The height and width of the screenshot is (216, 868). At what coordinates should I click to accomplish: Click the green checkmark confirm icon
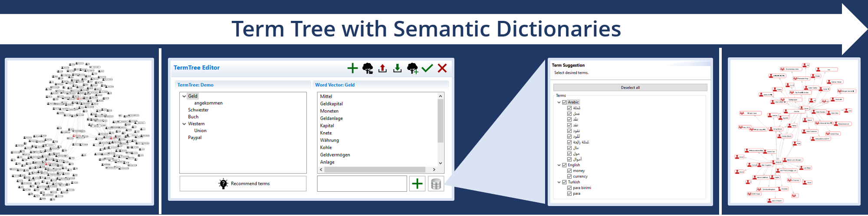[427, 68]
